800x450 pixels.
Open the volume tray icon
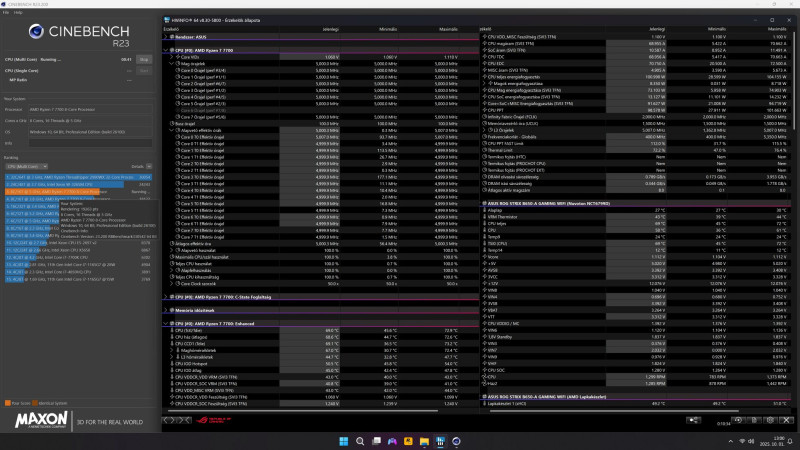pos(751,441)
